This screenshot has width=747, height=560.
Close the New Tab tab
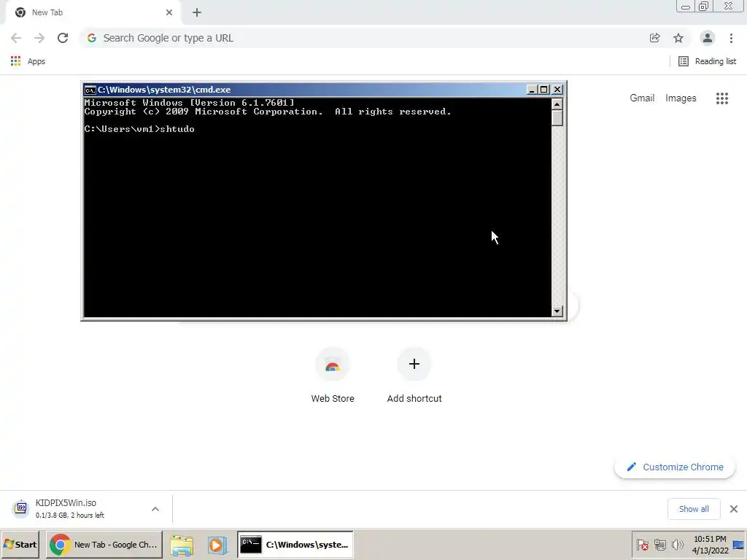[x=169, y=12]
